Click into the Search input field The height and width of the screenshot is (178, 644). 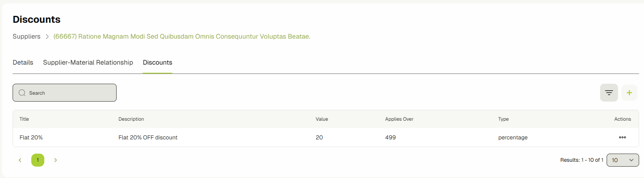69,93
